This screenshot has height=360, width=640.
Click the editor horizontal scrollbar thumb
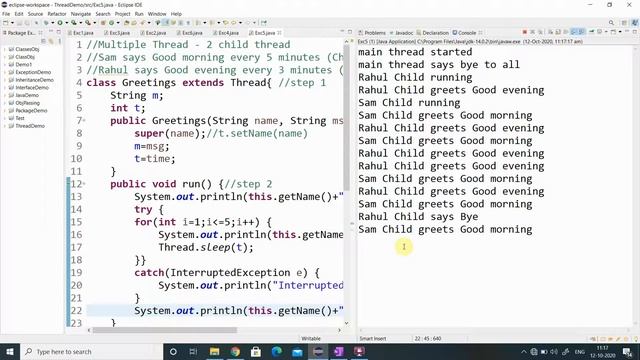[164, 330]
